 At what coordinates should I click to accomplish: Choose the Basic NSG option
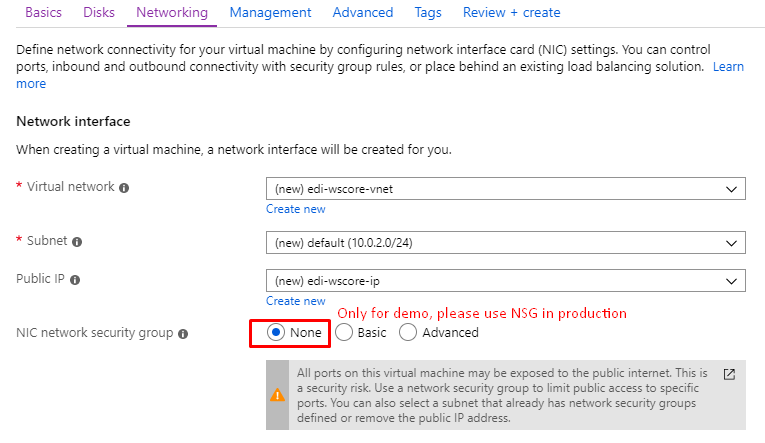tap(344, 332)
